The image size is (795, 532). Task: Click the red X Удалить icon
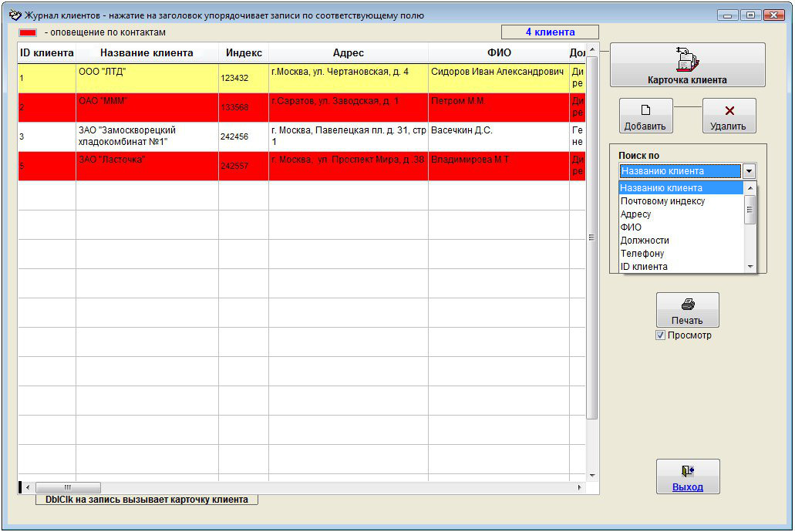pos(729,110)
